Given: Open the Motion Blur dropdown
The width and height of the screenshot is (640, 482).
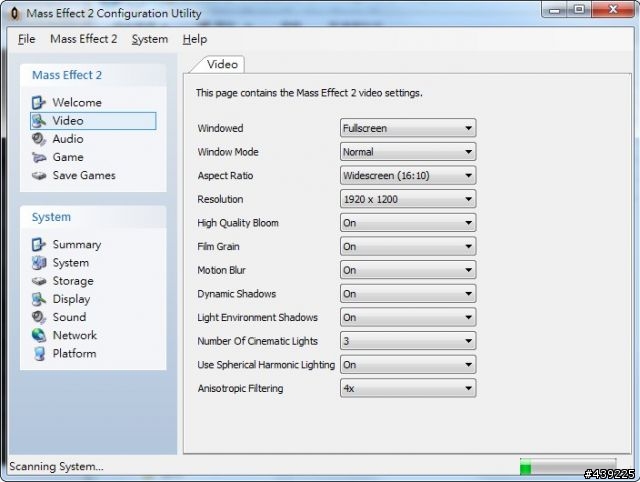Looking at the screenshot, I should pyautogui.click(x=408, y=270).
